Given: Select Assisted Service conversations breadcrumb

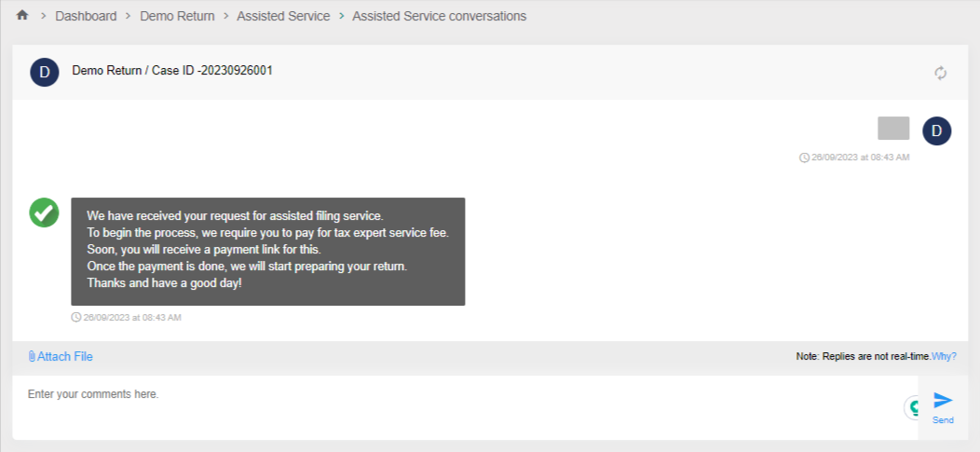Looking at the screenshot, I should click(x=439, y=16).
